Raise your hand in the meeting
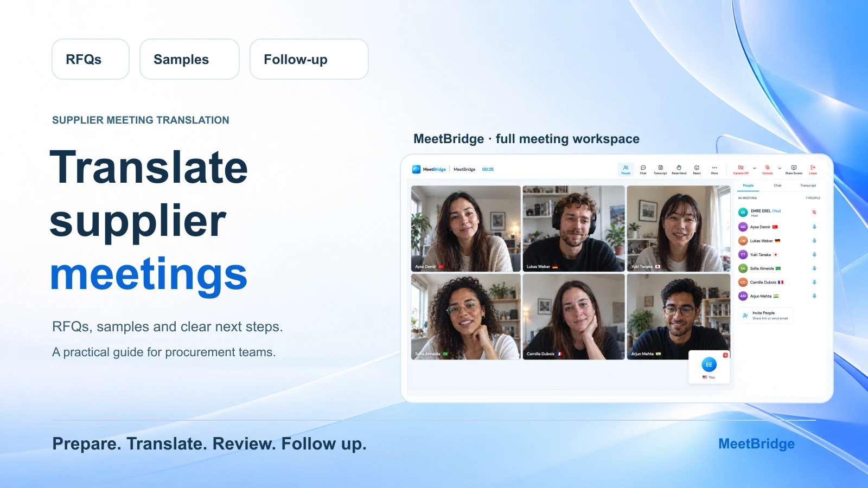 (679, 170)
